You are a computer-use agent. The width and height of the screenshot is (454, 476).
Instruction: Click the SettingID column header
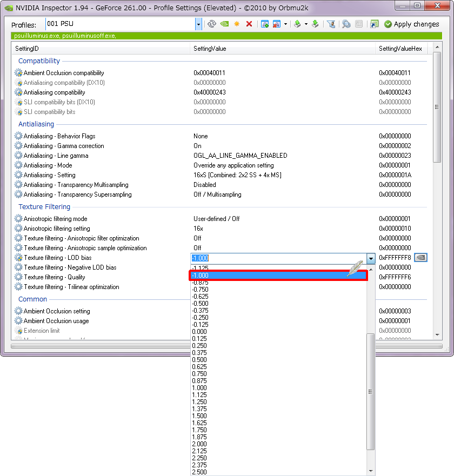coord(101,49)
